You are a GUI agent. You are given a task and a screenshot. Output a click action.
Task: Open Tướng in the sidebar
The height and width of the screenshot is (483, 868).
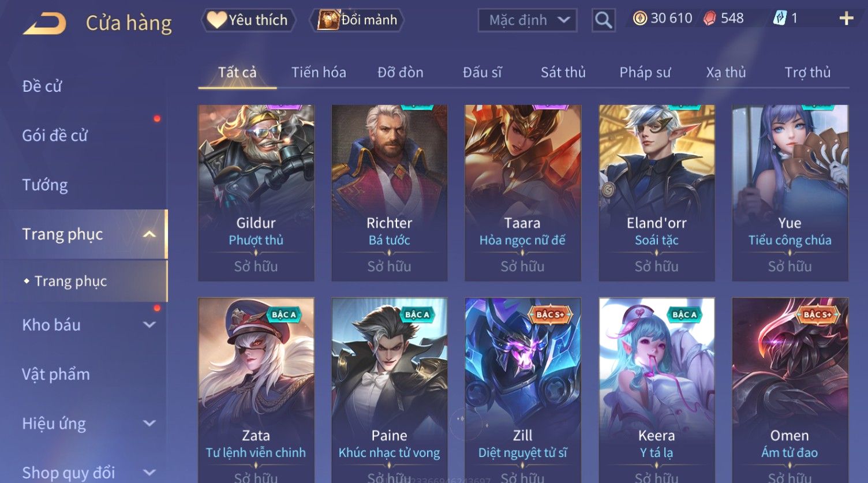[45, 185]
